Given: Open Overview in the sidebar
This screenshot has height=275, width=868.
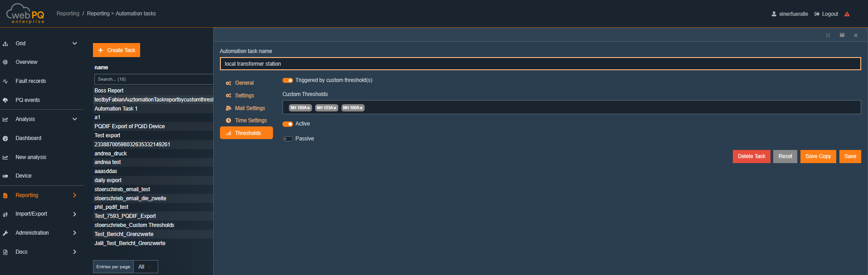Looking at the screenshot, I should (x=26, y=62).
